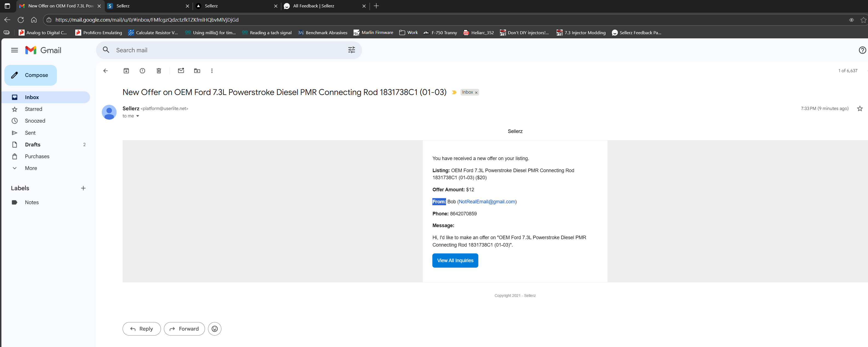Screen dimensions: 868x347
Task: Reload the page in the browser
Action: pos(21,20)
